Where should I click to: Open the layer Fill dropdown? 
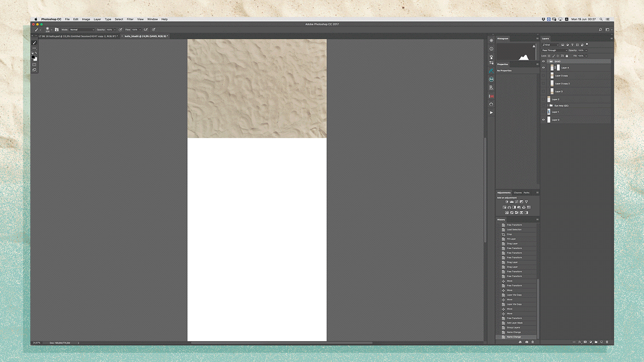click(x=586, y=56)
